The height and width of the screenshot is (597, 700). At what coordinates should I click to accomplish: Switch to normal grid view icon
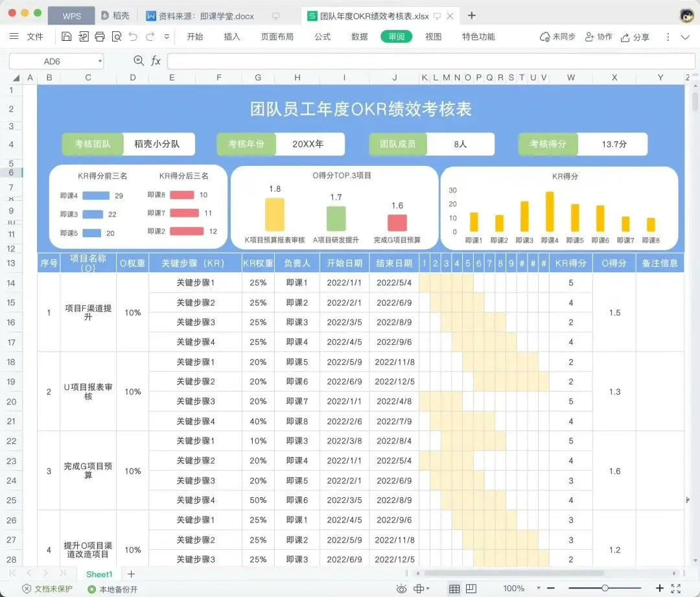click(x=454, y=589)
